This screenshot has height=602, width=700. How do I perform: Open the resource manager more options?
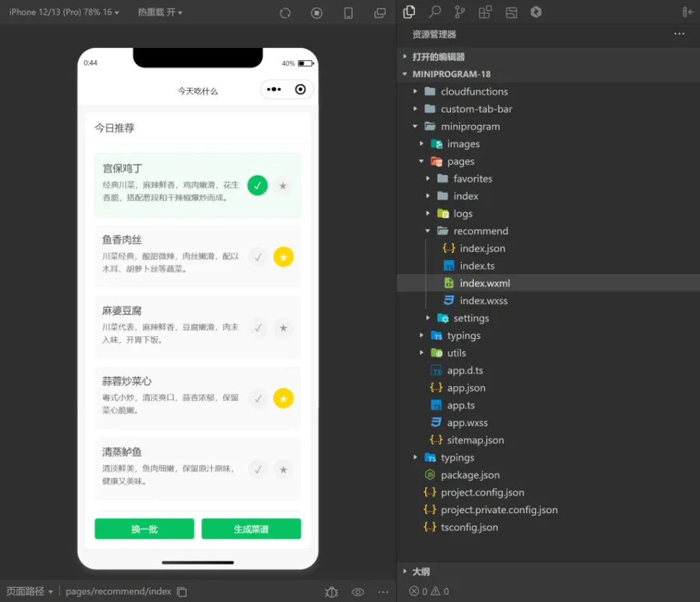tap(679, 34)
